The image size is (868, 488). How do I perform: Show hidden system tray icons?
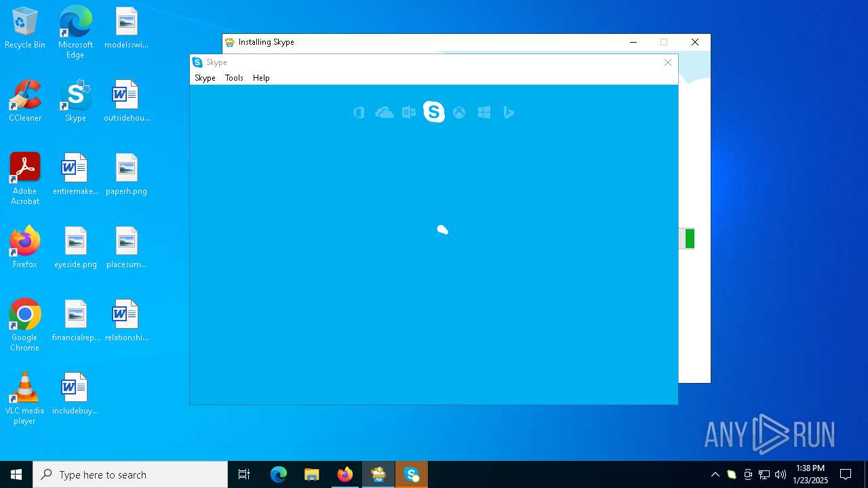click(x=715, y=474)
